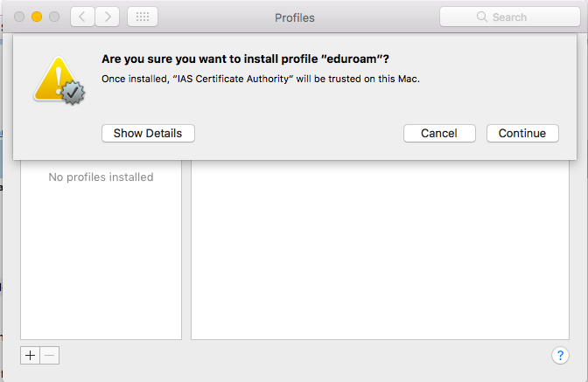Image resolution: width=588 pixels, height=382 pixels.
Task: Click the gray zoom window button
Action: pos(54,17)
